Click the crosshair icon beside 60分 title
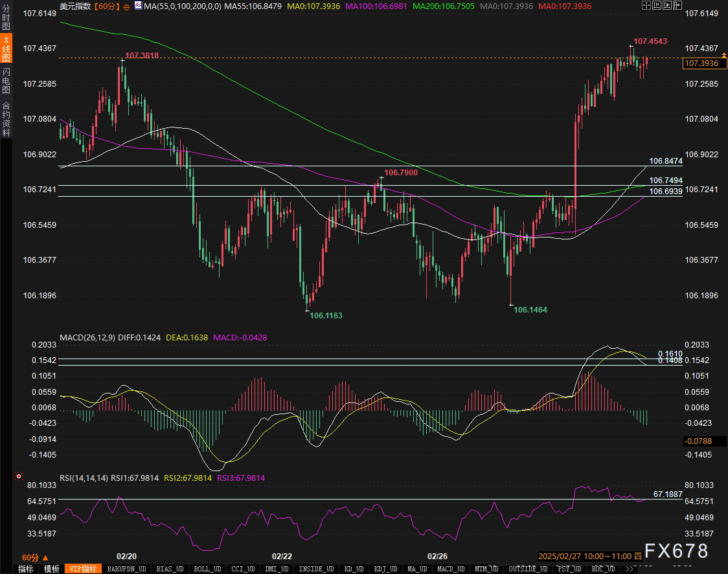Screen dimensions: 728x574 click(x=126, y=6)
